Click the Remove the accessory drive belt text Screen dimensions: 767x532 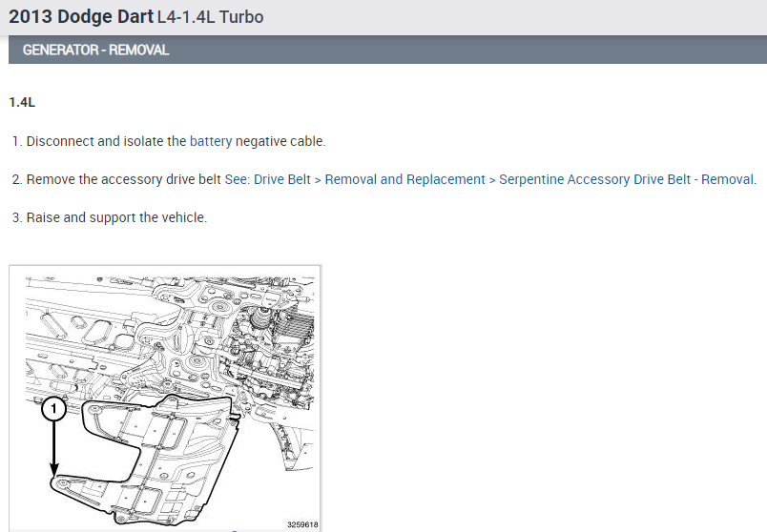pyautogui.click(x=124, y=179)
